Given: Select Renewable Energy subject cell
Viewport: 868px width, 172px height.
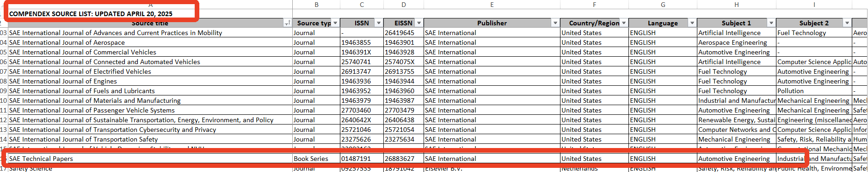Looking at the screenshot, I should pos(736,120).
